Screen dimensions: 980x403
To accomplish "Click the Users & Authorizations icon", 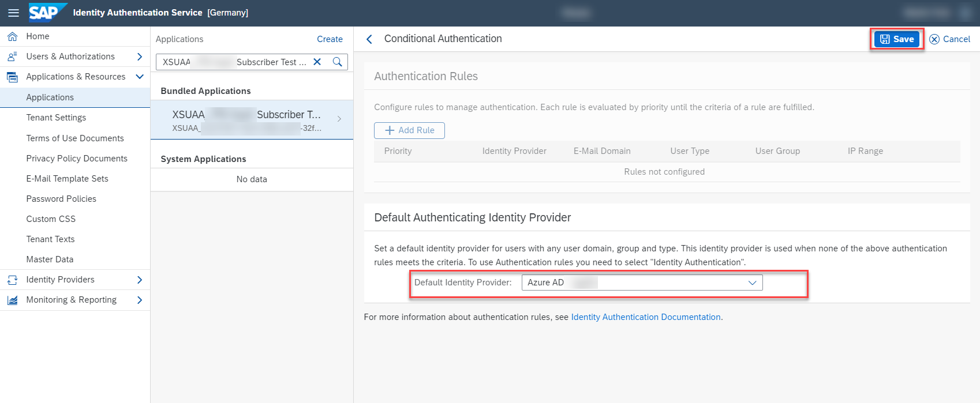I will click(x=12, y=57).
